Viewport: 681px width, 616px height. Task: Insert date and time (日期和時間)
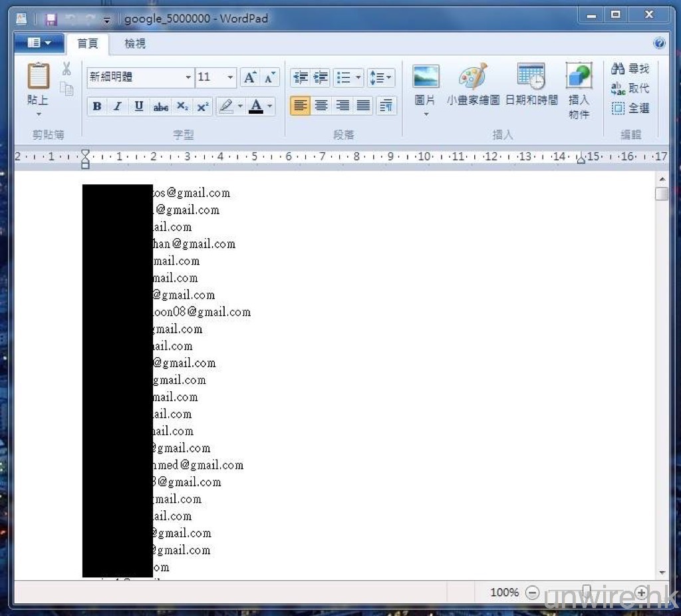click(x=531, y=78)
